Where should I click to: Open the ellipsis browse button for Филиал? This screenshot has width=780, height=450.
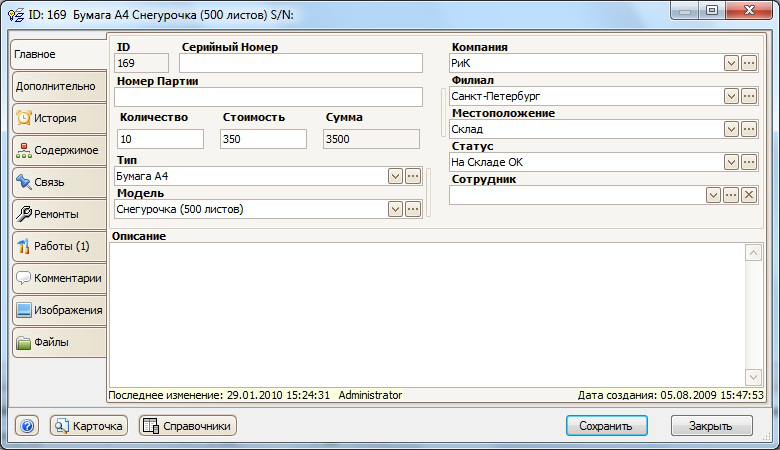tap(749, 96)
